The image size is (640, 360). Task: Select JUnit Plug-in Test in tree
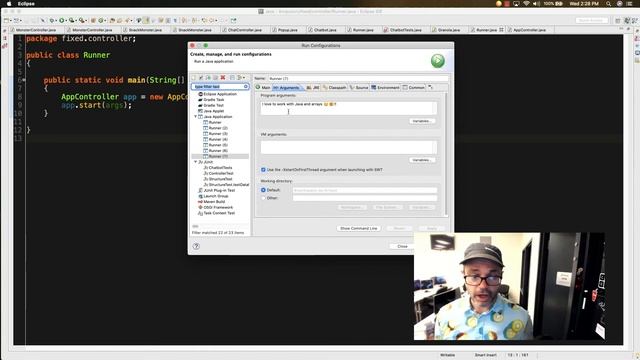click(216, 190)
